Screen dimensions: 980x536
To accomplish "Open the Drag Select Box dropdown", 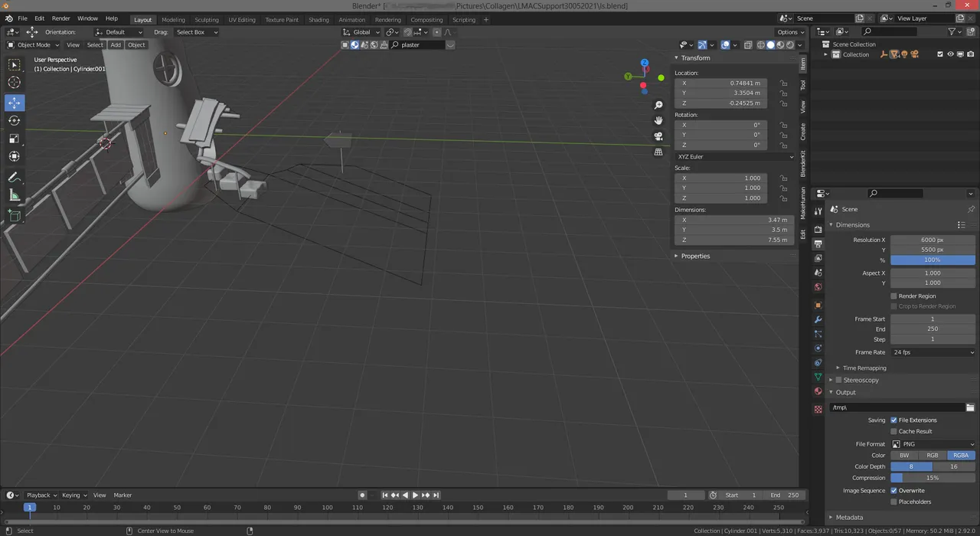I will [197, 32].
